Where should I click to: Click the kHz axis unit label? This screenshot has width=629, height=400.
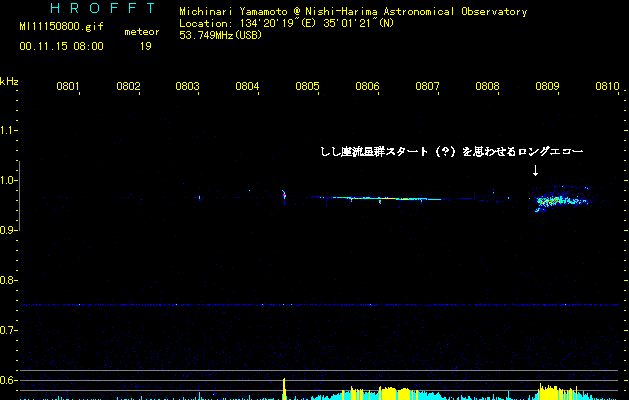point(9,82)
